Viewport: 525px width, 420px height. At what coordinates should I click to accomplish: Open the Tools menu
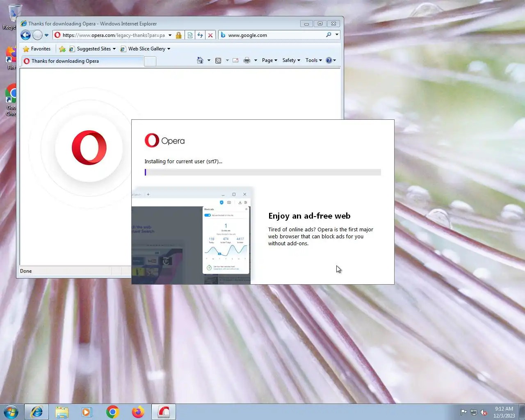(x=314, y=60)
